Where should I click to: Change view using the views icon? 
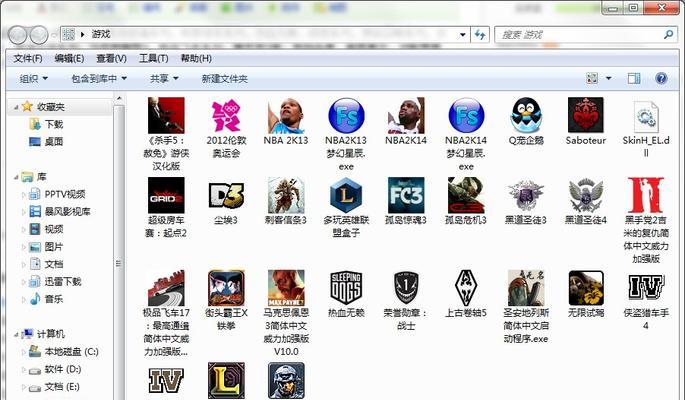coord(592,79)
